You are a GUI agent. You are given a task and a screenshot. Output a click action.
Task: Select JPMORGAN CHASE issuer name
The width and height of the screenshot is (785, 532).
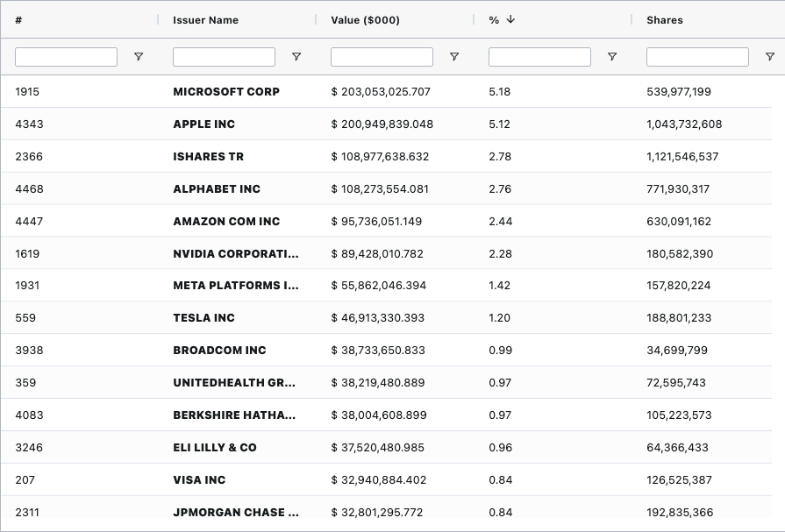[236, 513]
